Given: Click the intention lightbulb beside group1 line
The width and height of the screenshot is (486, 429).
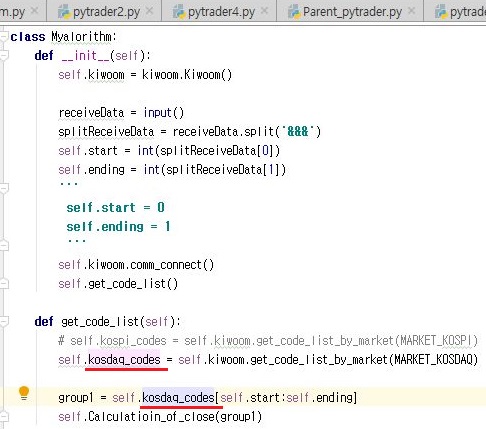Looking at the screenshot, I should click(24, 393).
